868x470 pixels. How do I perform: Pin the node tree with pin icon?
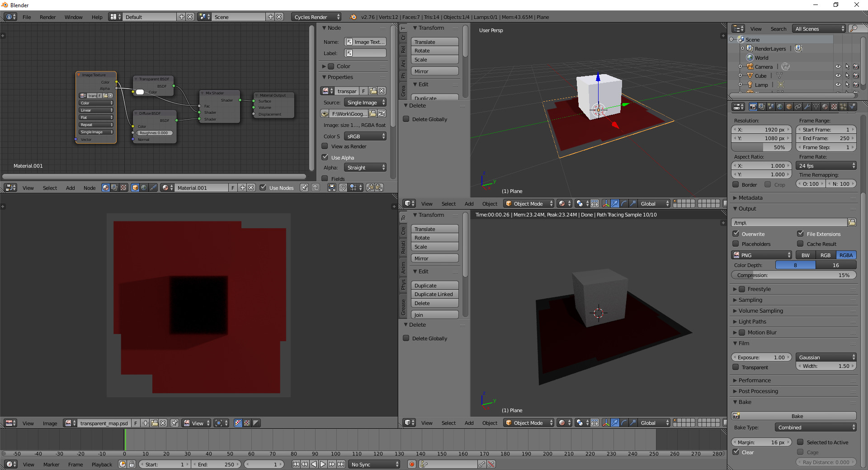[x=304, y=188]
